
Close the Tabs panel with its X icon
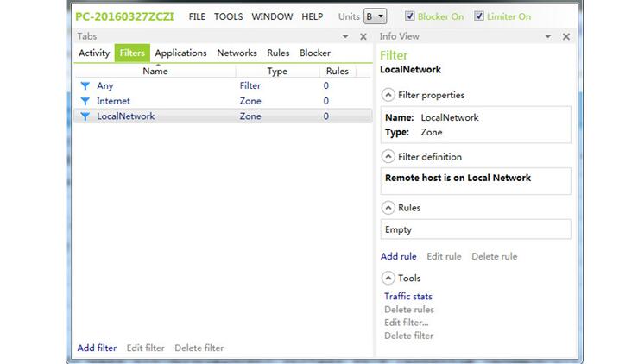click(x=363, y=36)
